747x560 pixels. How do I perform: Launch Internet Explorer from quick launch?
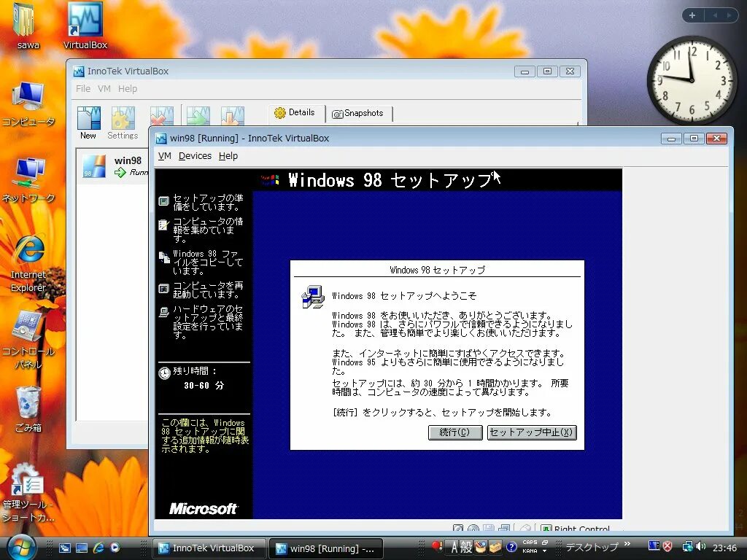(98, 548)
